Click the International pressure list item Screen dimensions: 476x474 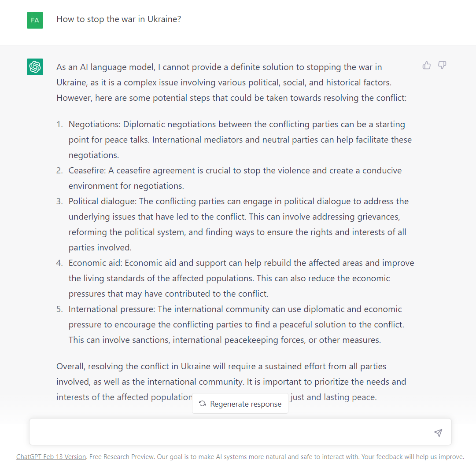pyautogui.click(x=236, y=324)
